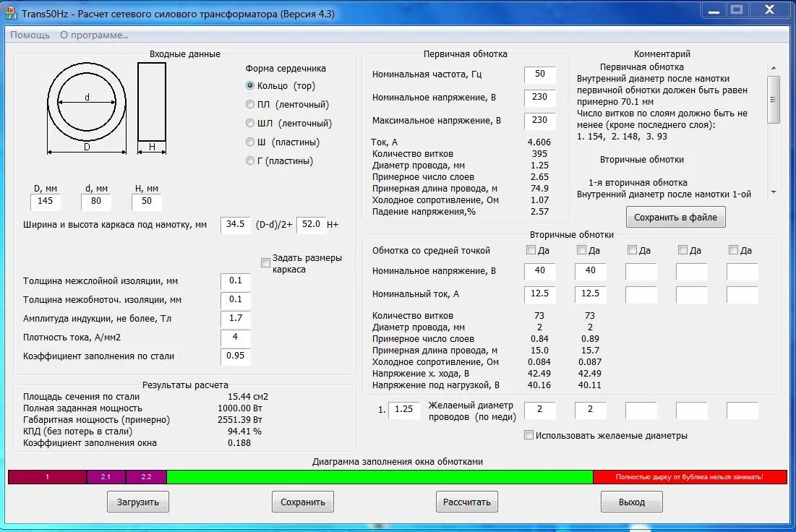Click comment scrollbar down arrow

click(x=774, y=192)
